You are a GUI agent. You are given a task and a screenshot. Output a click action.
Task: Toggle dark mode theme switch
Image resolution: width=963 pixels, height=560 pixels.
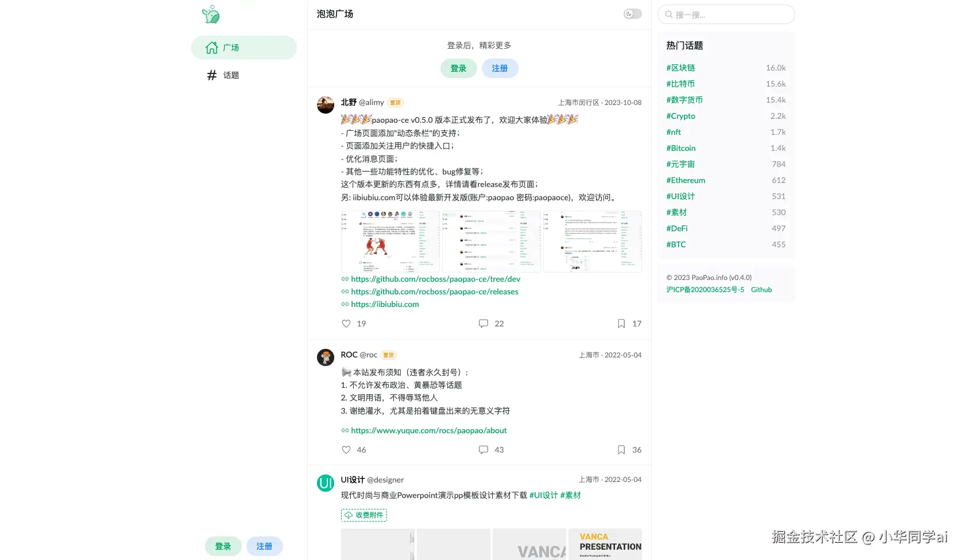(x=633, y=14)
